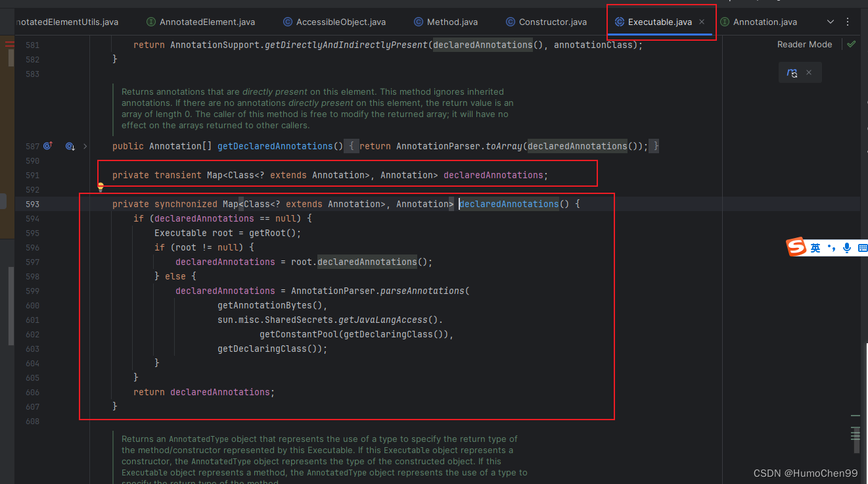Click the Sogou input method S logo
Image resolution: width=868 pixels, height=484 pixels.
796,247
